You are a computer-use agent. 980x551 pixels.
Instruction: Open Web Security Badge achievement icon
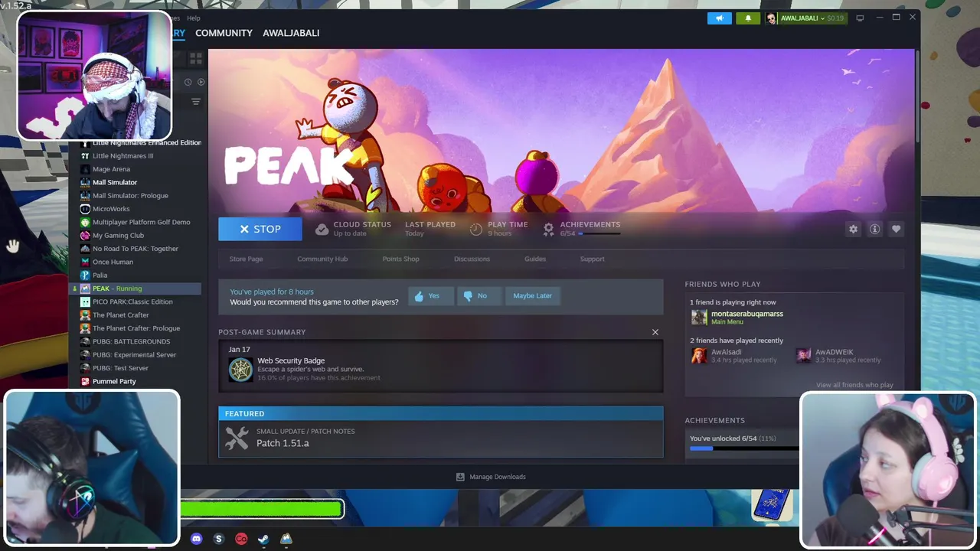click(240, 370)
